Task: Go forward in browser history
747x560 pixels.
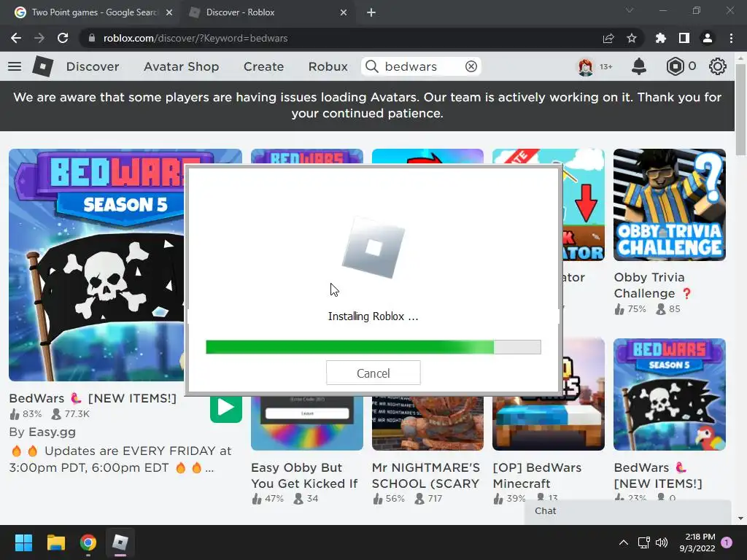Action: [39, 38]
